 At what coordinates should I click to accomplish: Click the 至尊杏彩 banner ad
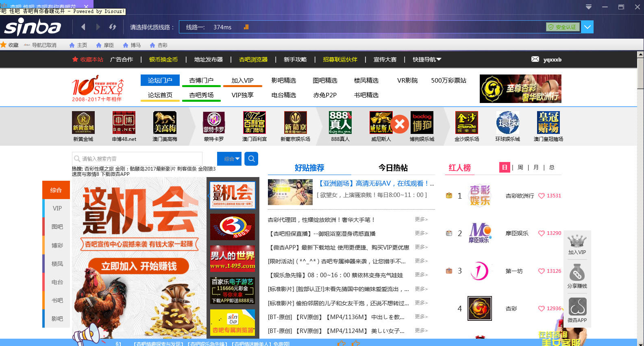click(520, 89)
